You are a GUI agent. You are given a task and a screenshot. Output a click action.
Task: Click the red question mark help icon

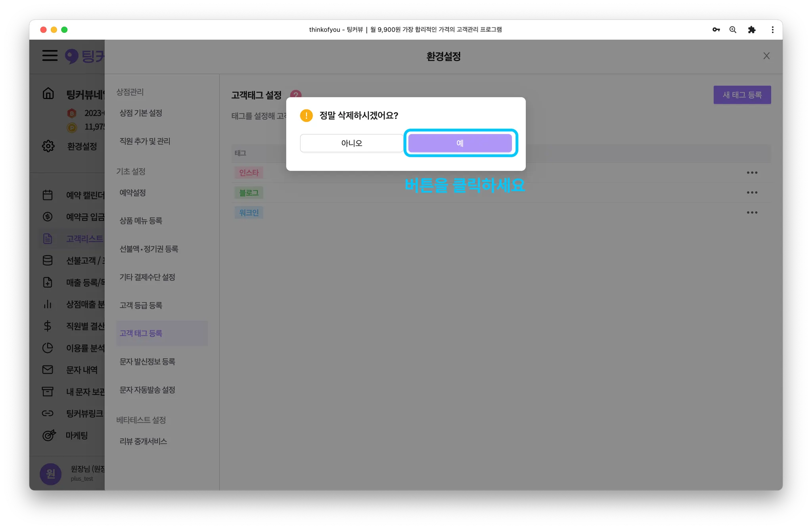(296, 94)
